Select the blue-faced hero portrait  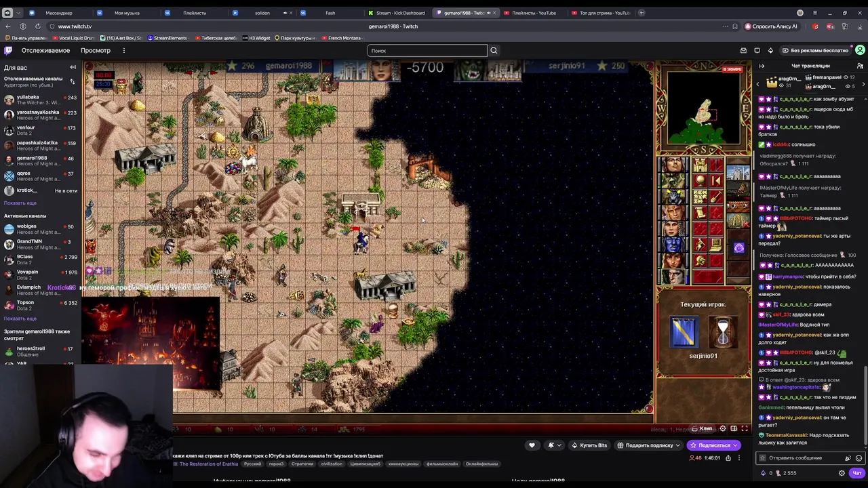(x=673, y=245)
